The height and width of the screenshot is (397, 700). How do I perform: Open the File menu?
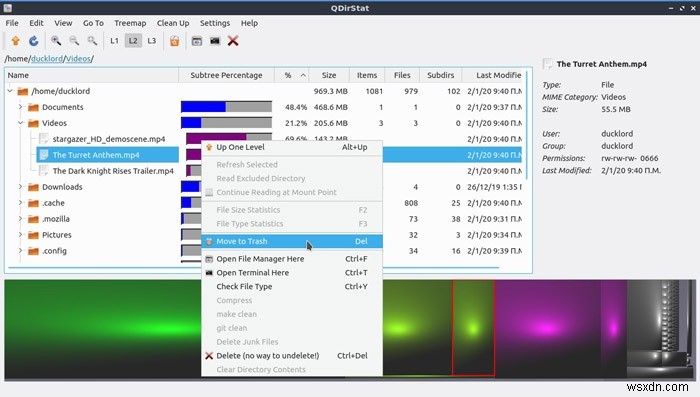(12, 23)
